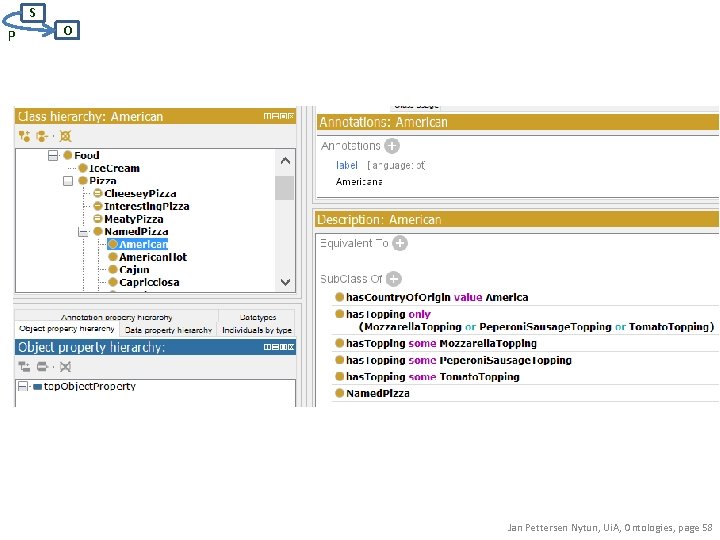Screen dimensions: 720x540
Task: Select the Cajun class
Action: (x=134, y=270)
